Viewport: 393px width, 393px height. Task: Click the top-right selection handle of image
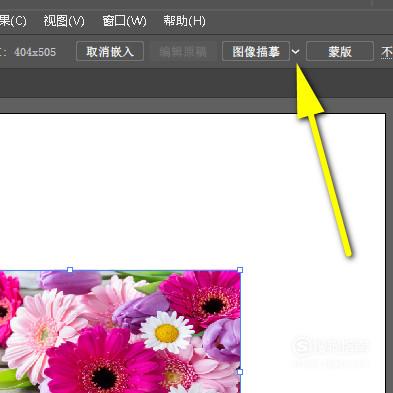(240, 270)
